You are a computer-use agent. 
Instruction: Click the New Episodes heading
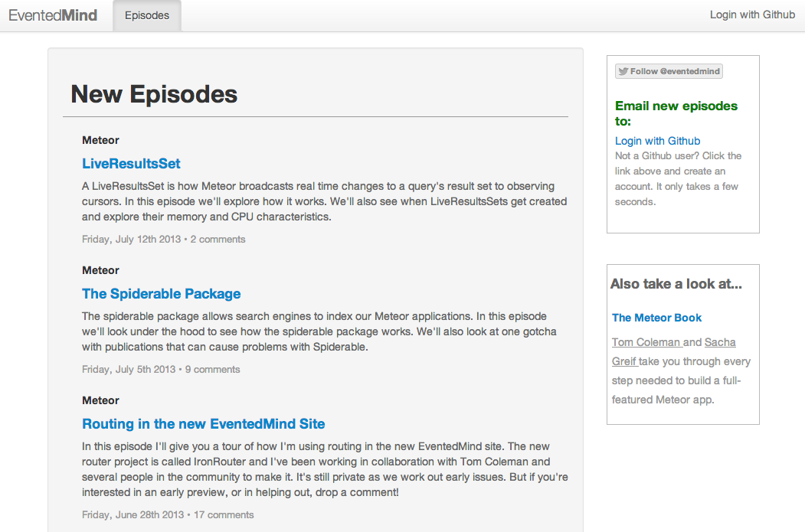pyautogui.click(x=154, y=94)
